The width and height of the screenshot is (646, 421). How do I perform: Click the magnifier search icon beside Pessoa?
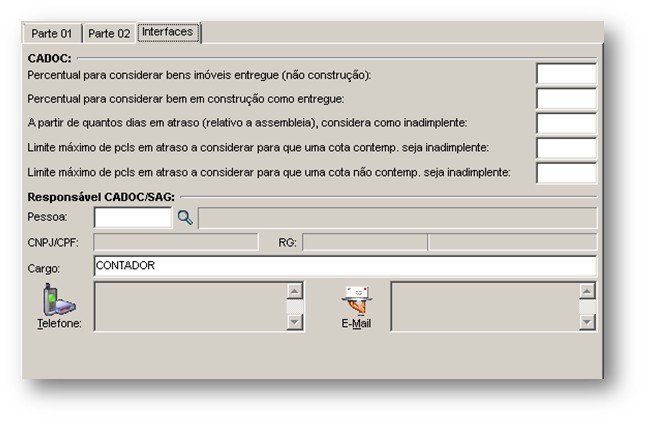point(185,218)
